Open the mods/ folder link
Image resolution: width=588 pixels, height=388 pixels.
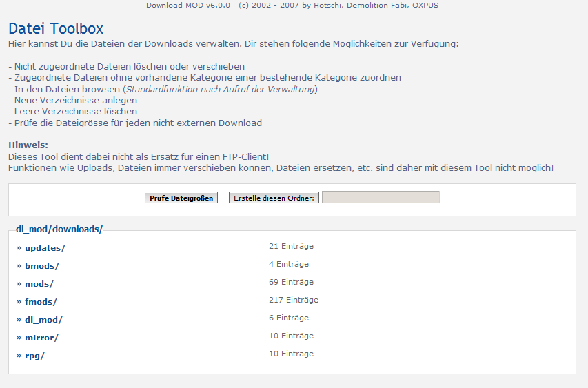pos(39,284)
